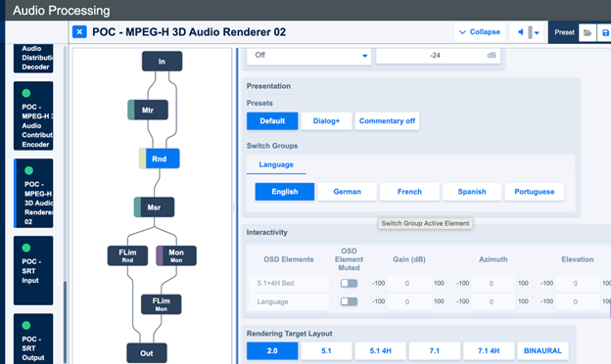Open the speaker dropdown arrow
The height and width of the screenshot is (364, 611).
click(x=537, y=32)
